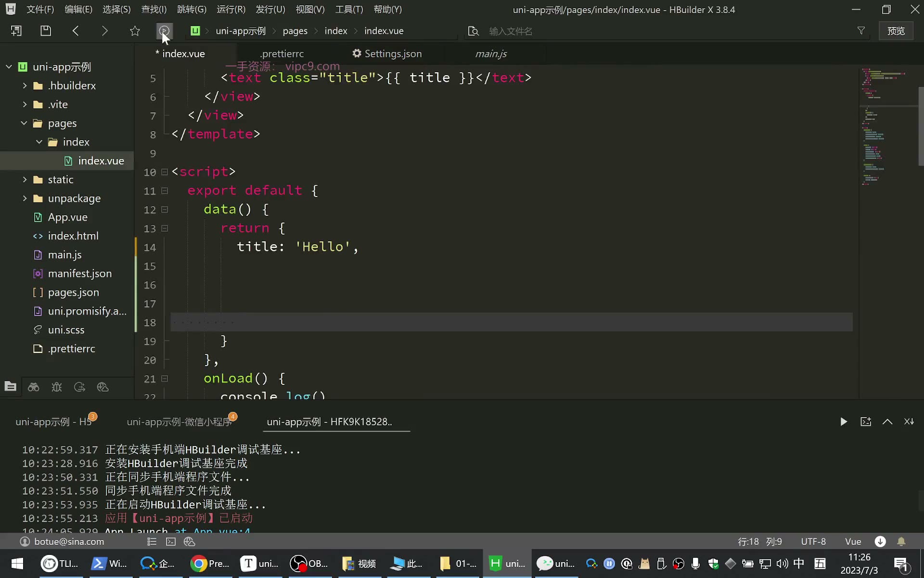Fold the onLoad block at line 21
924x578 pixels.
pyautogui.click(x=165, y=379)
